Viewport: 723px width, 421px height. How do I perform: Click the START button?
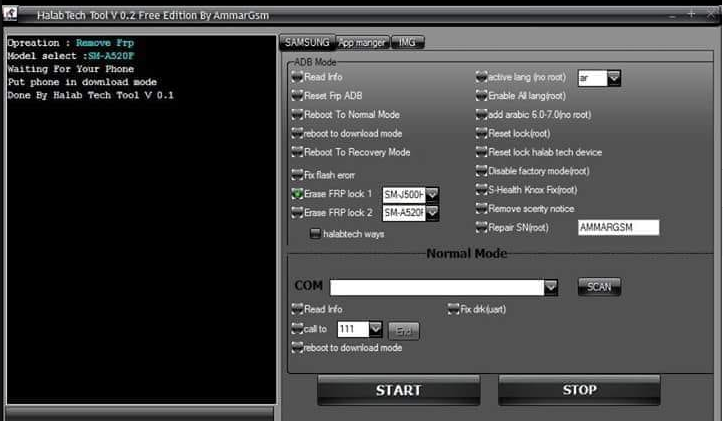pyautogui.click(x=398, y=390)
